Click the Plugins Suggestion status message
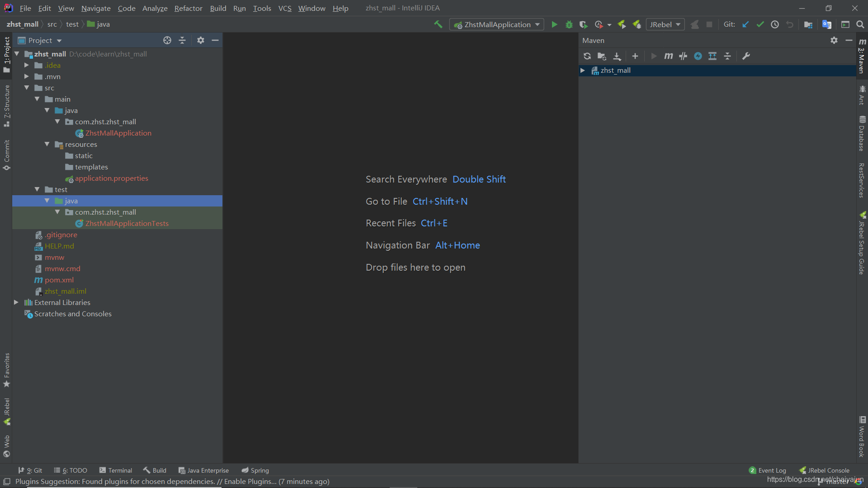Screen dimensions: 868x488 (172, 482)
